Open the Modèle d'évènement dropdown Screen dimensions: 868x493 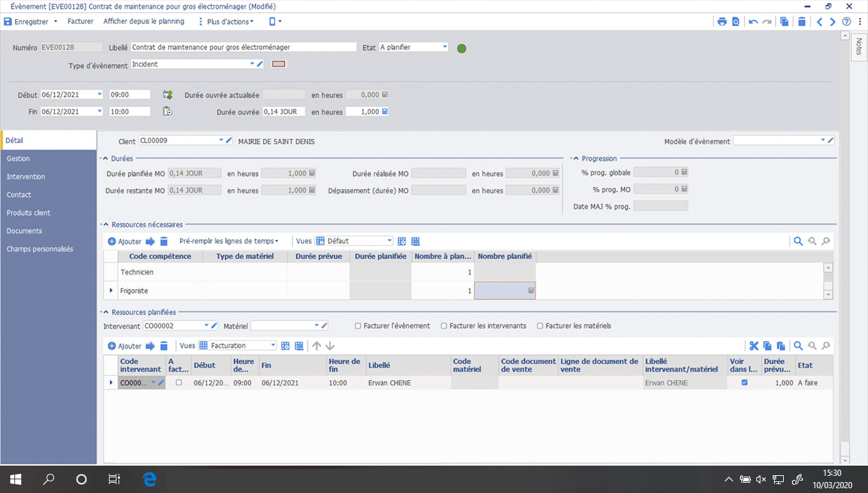[x=823, y=140]
